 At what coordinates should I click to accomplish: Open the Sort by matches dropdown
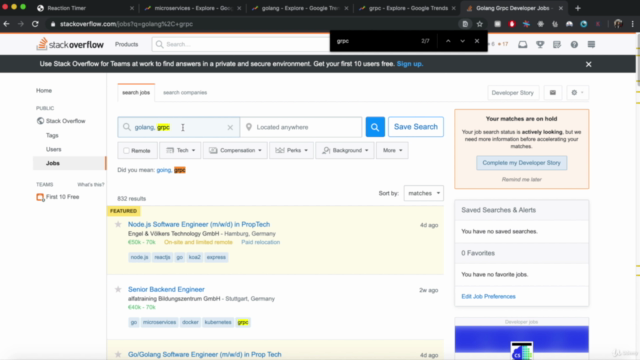point(424,193)
